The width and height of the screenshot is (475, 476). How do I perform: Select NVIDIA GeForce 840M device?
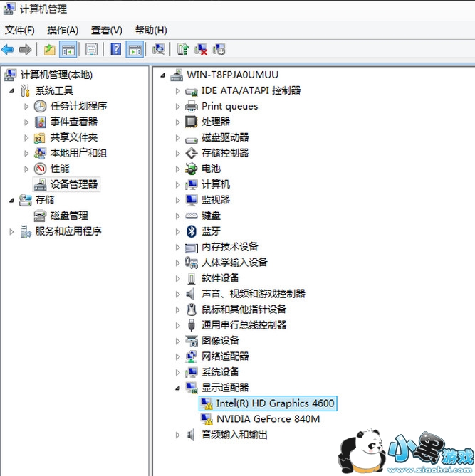tap(268, 419)
